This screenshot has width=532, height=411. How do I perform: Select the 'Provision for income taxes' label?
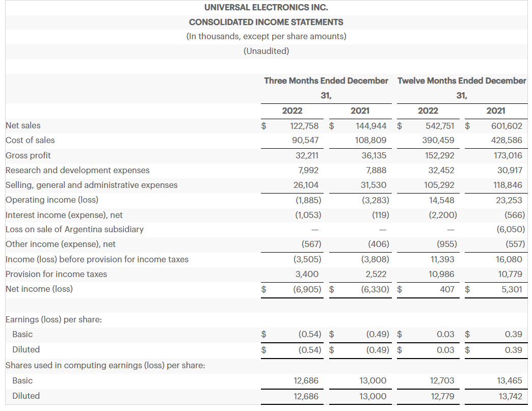pos(57,274)
